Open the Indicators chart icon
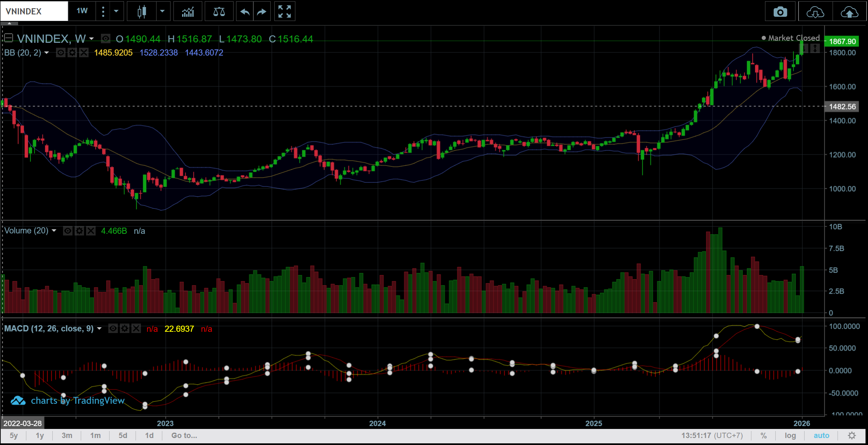868x445 pixels. [188, 12]
